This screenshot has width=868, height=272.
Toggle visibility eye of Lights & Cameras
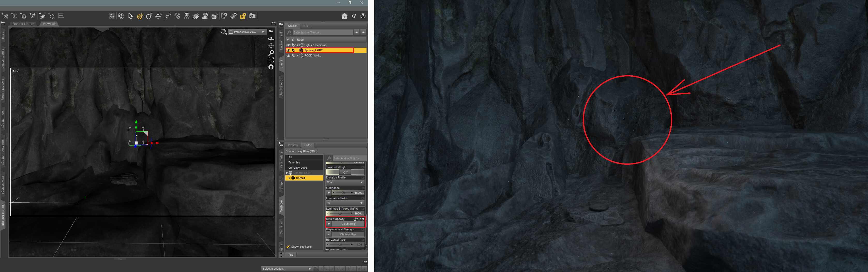[x=288, y=45]
